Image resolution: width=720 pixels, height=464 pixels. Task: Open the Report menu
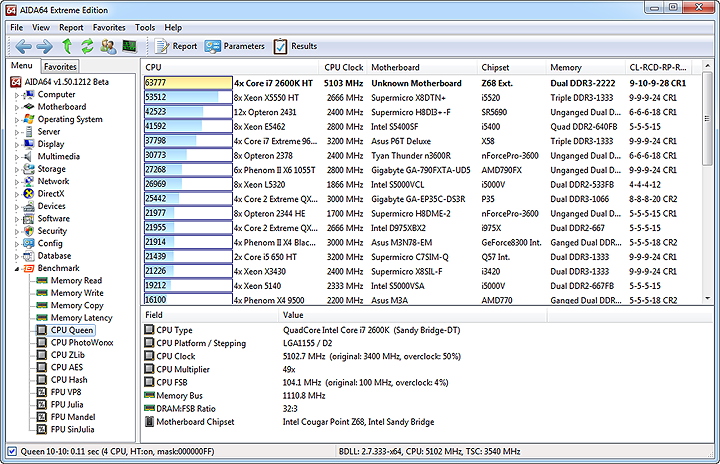pyautogui.click(x=71, y=28)
